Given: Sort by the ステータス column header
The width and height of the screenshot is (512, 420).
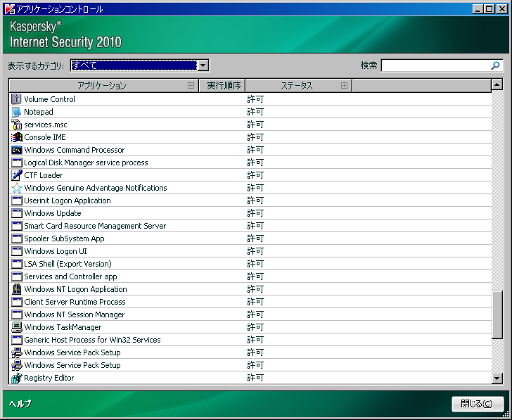Looking at the screenshot, I should click(298, 86).
